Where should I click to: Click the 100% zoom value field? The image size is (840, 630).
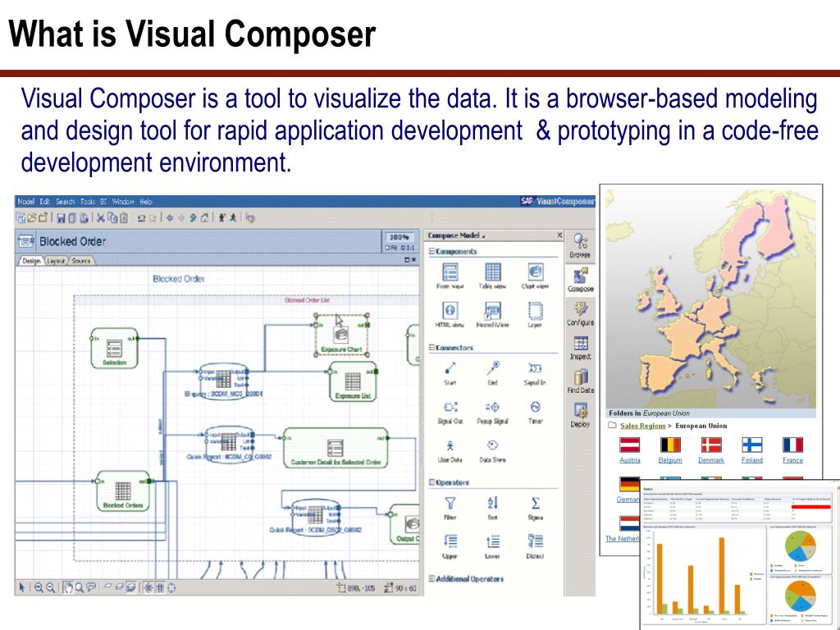pyautogui.click(x=399, y=237)
